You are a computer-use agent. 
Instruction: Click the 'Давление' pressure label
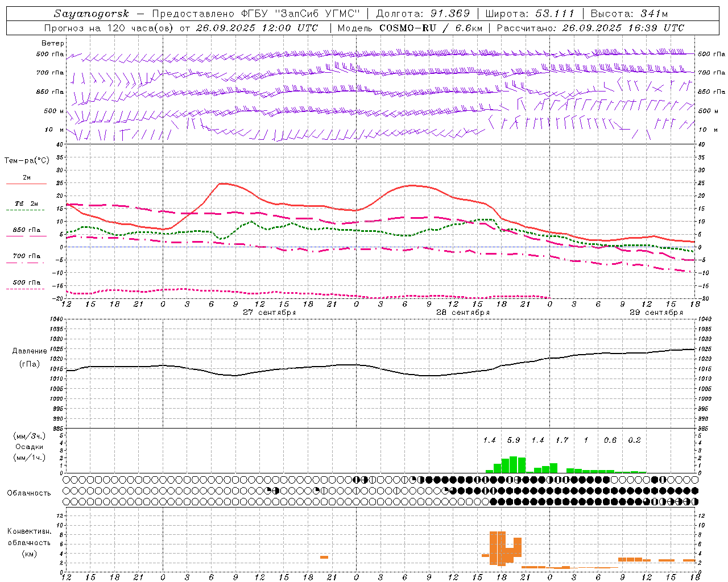pos(30,351)
